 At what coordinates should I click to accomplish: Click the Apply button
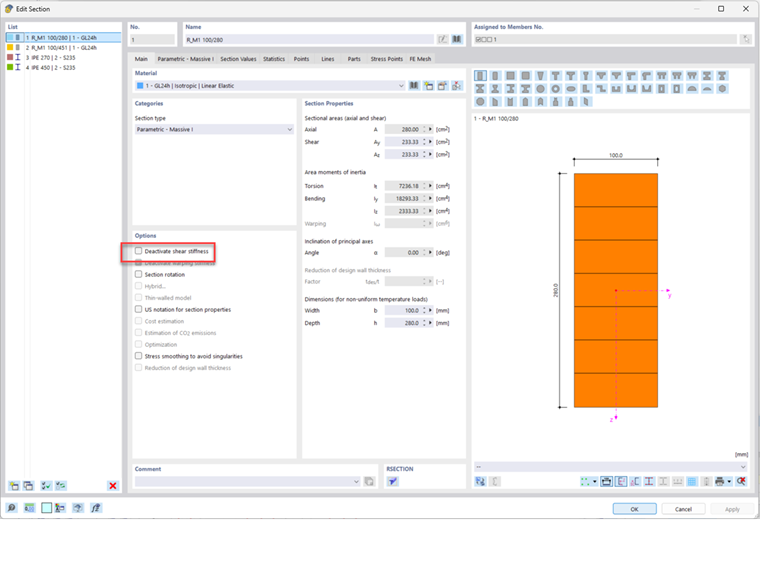[732, 509]
